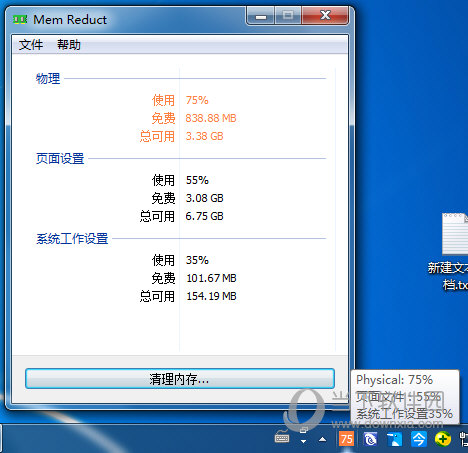Click the physical total value 3.38 GB
Image resolution: width=468 pixels, height=453 pixels.
point(204,136)
